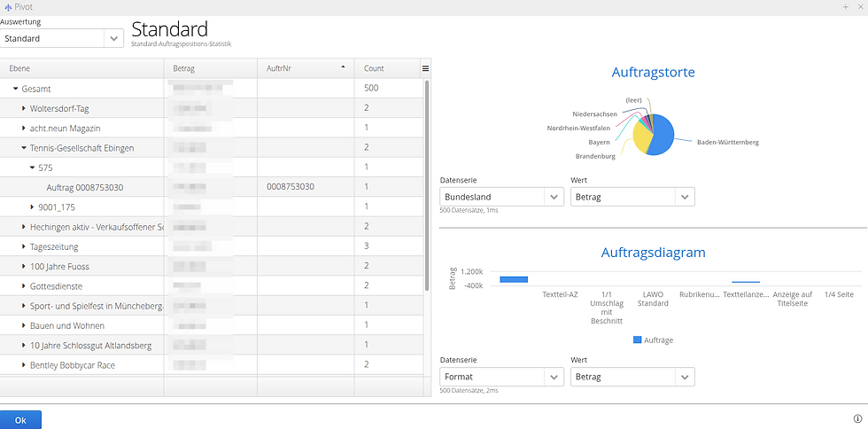Click the info icon at bottom right
The width and height of the screenshot is (868, 429).
click(x=857, y=419)
